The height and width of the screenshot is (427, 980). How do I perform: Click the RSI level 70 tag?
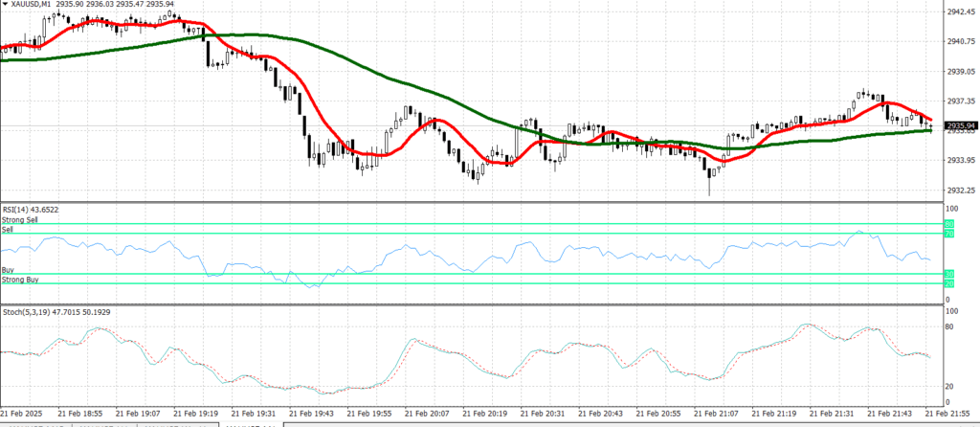pyautogui.click(x=948, y=234)
